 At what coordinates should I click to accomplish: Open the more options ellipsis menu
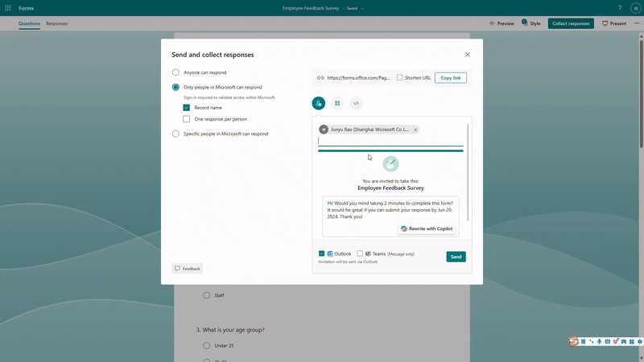[637, 23]
